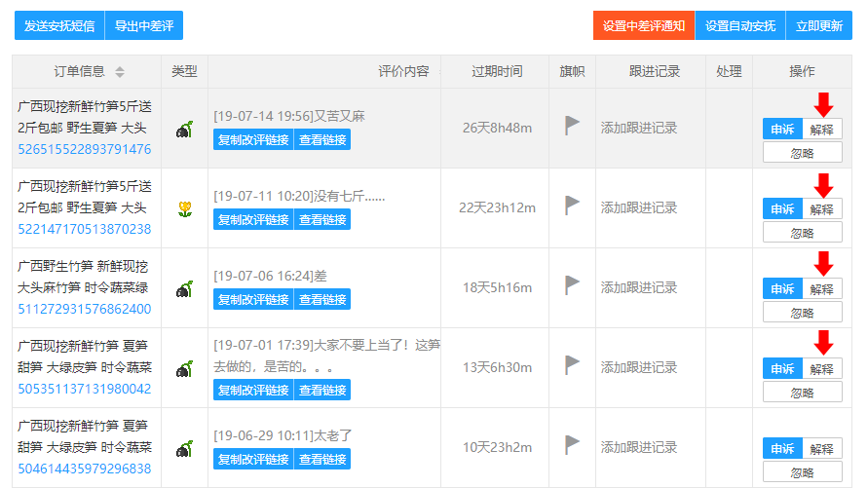Click the flag icon for order 526515522893791476
868x488 pixels.
click(572, 126)
